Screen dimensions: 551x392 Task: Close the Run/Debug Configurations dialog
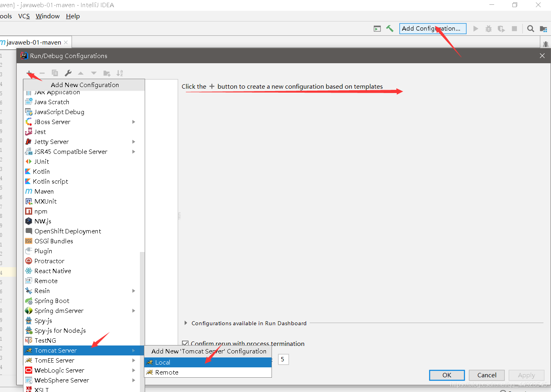(x=542, y=56)
